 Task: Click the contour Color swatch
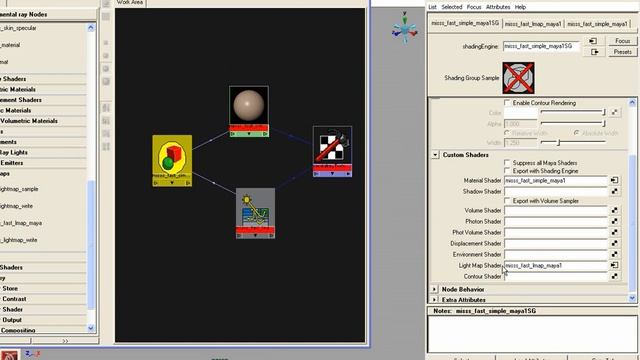(x=521, y=112)
